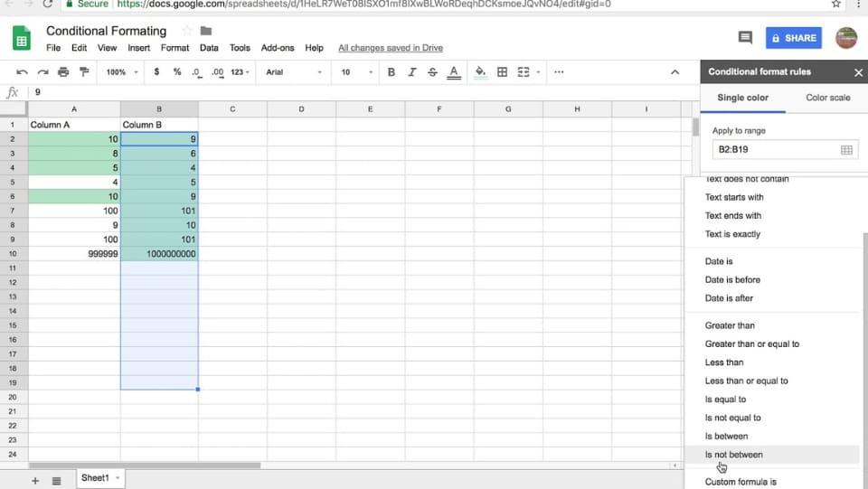Image resolution: width=868 pixels, height=489 pixels.
Task: Choose 'Is equal to' condition
Action: pos(771,399)
